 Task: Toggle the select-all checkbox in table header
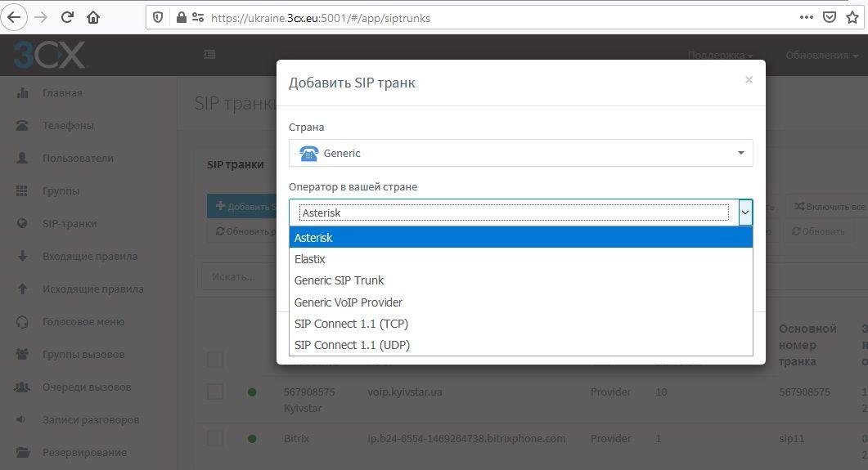[x=215, y=360]
